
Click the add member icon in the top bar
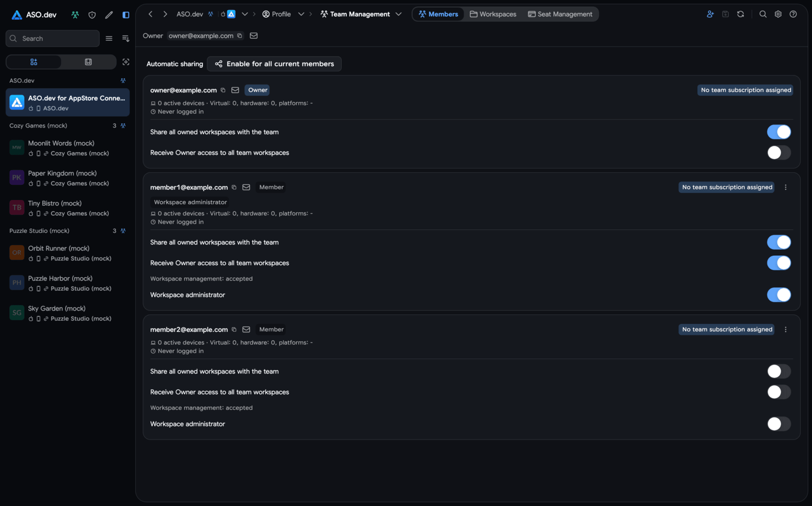(x=710, y=14)
